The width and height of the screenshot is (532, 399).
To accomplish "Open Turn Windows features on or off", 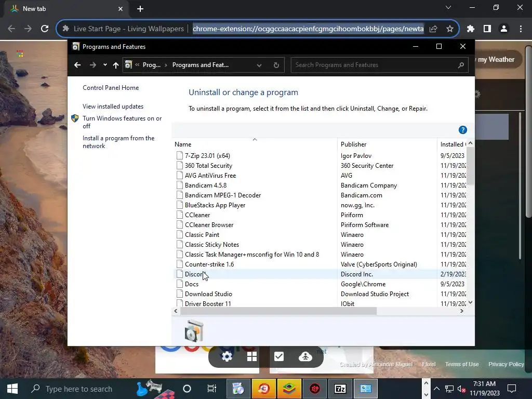I will 122,122.
